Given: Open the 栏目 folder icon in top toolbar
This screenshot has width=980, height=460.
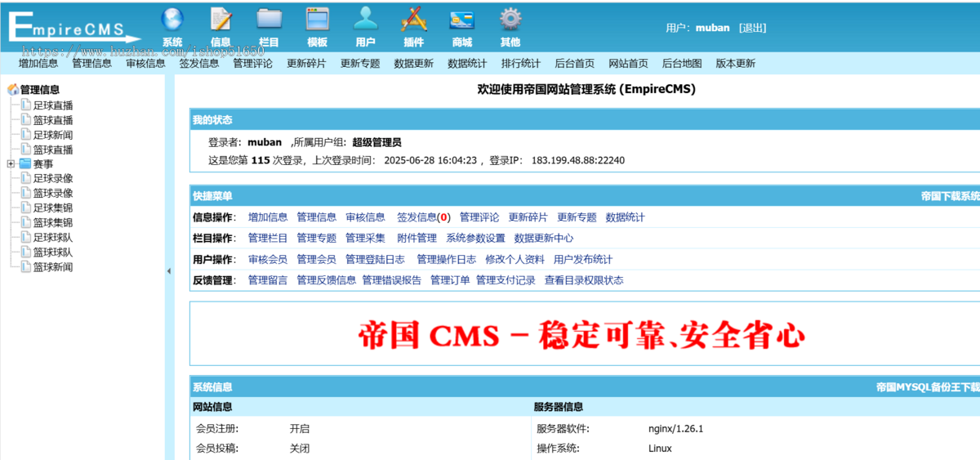Looking at the screenshot, I should (x=269, y=18).
